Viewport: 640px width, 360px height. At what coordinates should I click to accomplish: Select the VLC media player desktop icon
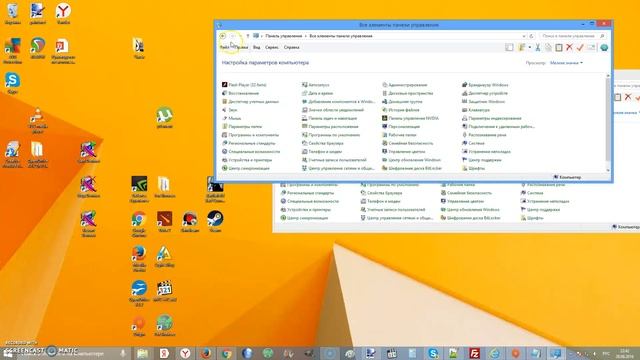click(x=38, y=120)
